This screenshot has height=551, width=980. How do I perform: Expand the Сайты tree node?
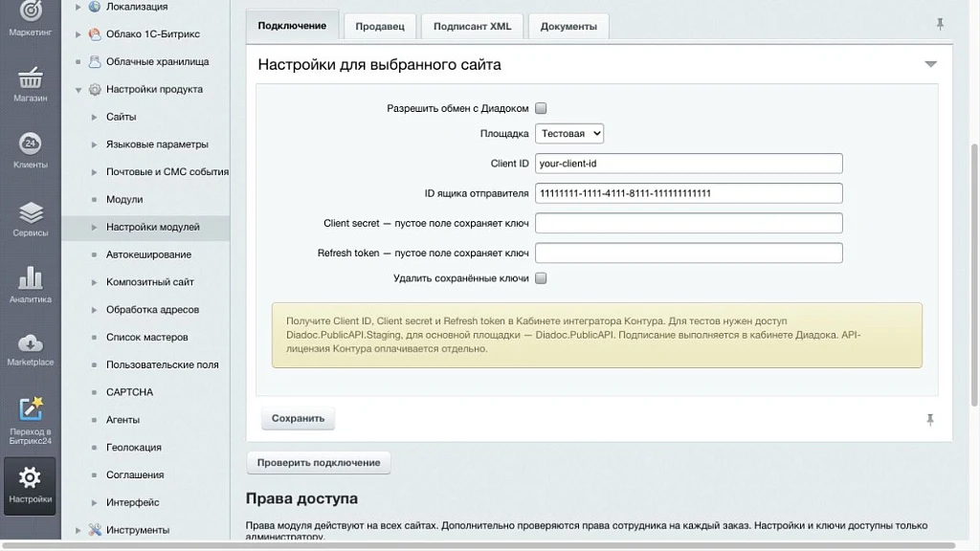coord(94,117)
